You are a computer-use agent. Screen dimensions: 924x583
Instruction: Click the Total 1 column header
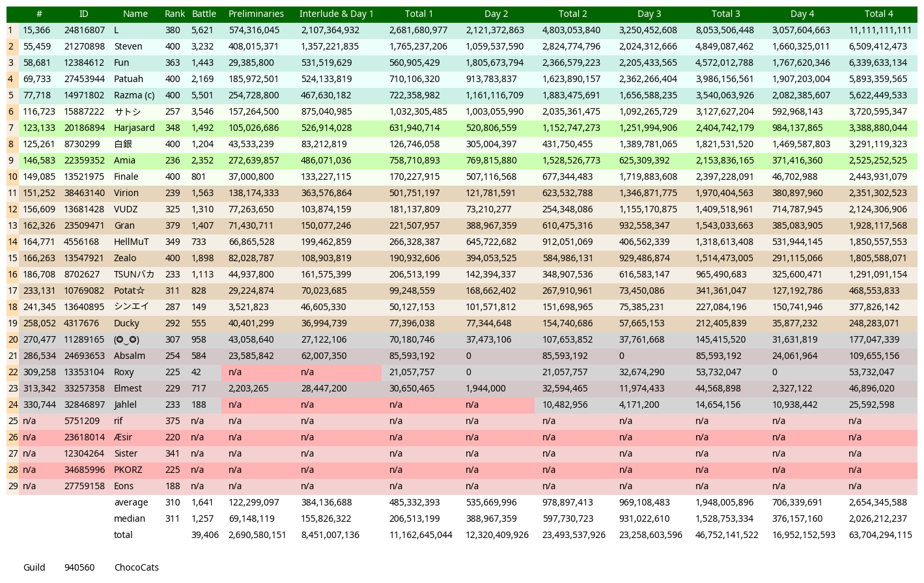click(x=419, y=14)
